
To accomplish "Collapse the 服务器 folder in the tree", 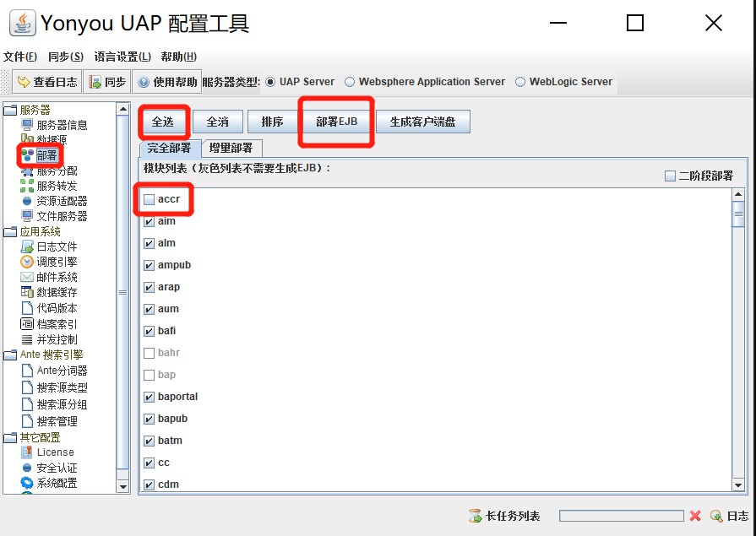I will click(x=10, y=110).
